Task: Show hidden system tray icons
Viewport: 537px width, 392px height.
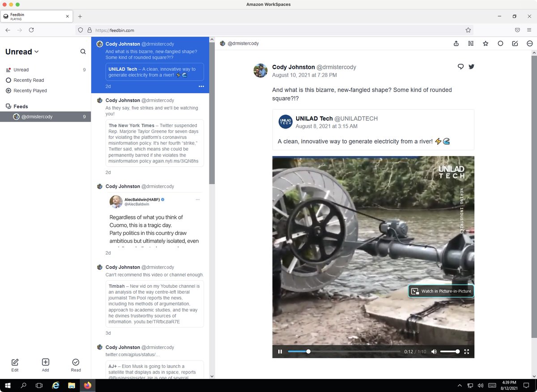Action: pyautogui.click(x=460, y=385)
